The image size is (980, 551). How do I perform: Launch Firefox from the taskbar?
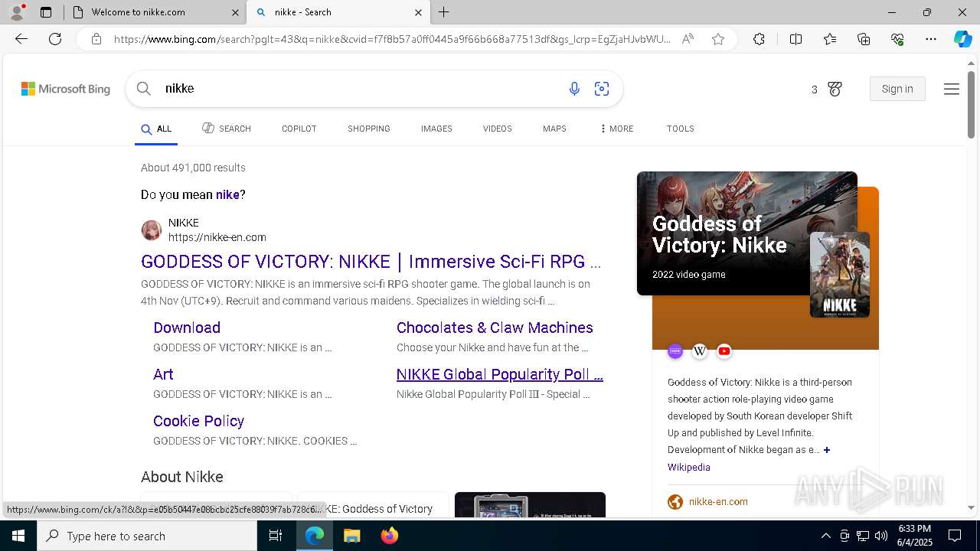coord(390,536)
